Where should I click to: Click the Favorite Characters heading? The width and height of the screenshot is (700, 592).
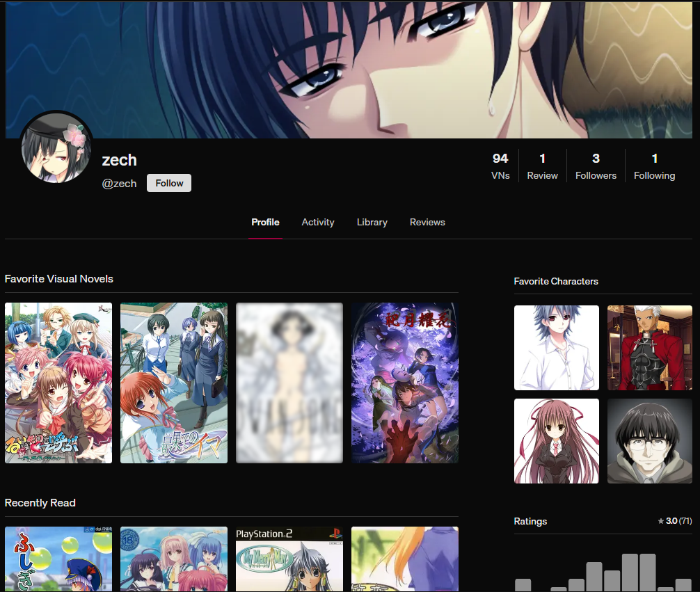coord(556,281)
